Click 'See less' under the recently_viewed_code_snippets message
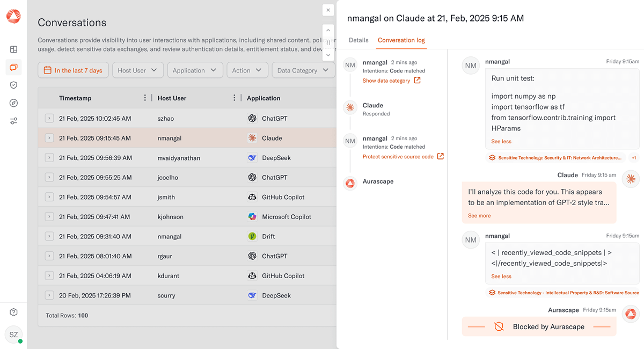The height and width of the screenshot is (349, 644). click(501, 276)
